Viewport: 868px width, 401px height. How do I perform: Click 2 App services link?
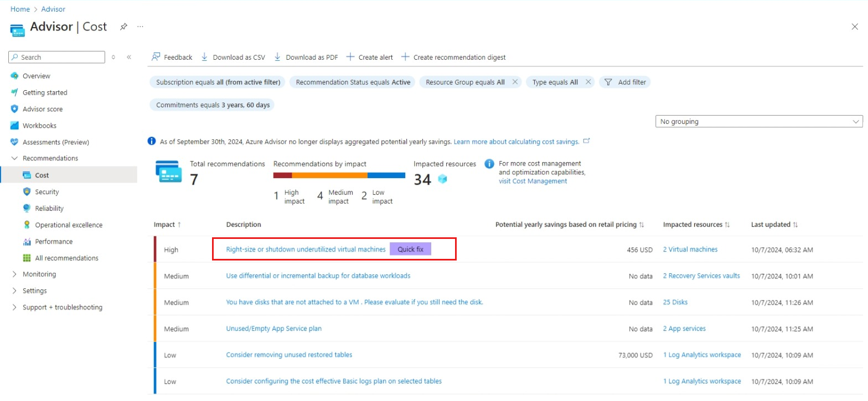[x=684, y=329]
